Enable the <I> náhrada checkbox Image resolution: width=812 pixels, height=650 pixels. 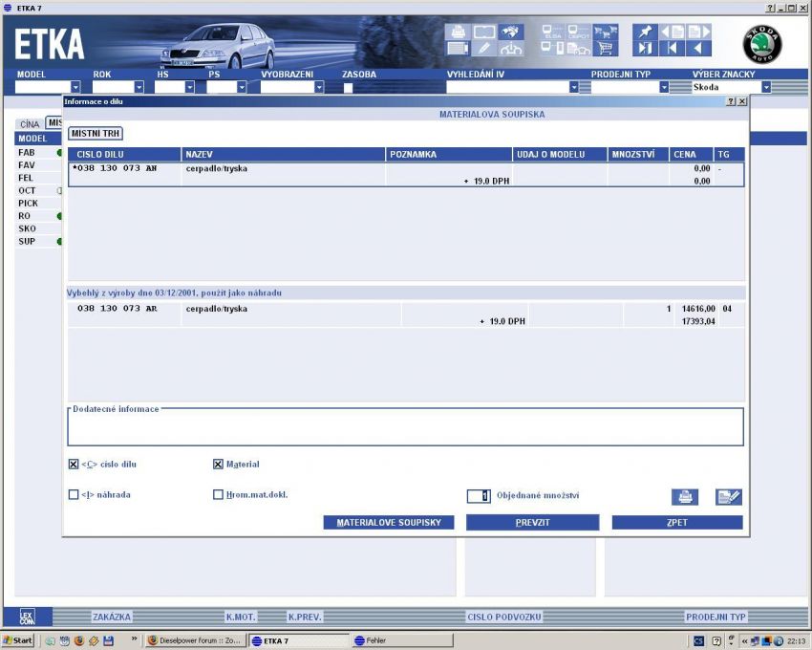(74, 494)
